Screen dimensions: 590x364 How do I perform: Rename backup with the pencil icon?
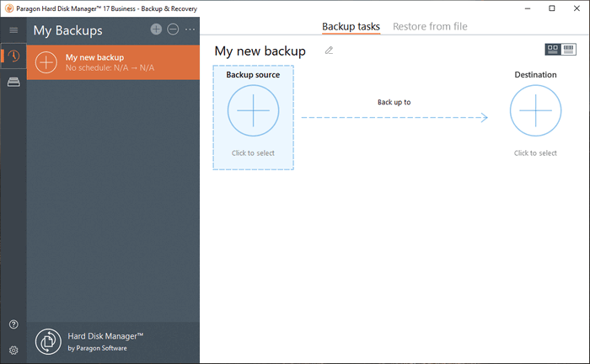coord(329,51)
